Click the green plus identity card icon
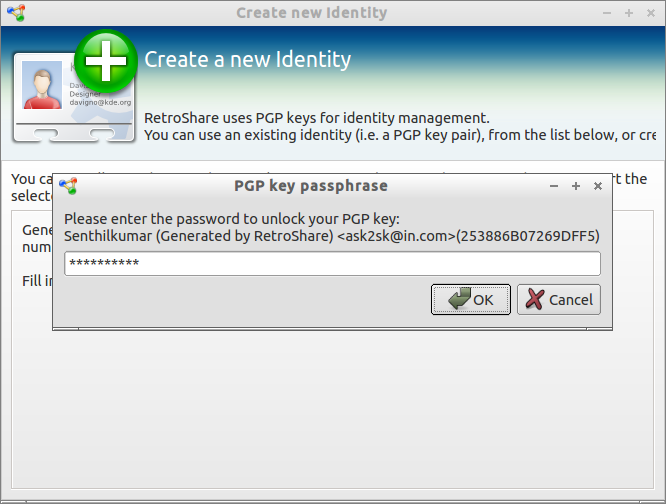Screen dimensions: 666x504 point(74,87)
